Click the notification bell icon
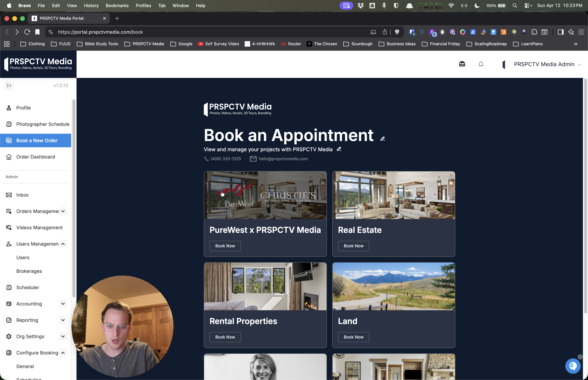Image resolution: width=588 pixels, height=380 pixels. click(x=481, y=64)
